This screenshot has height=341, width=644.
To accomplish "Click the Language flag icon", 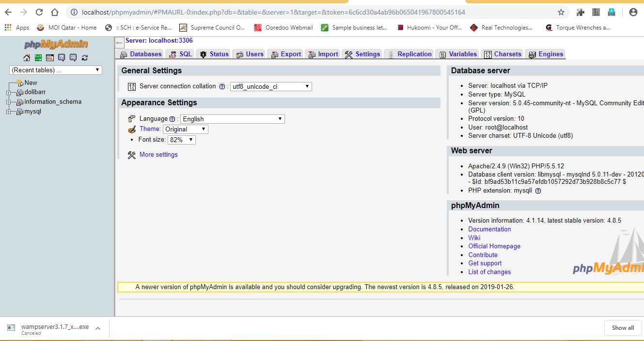I will coord(132,119).
